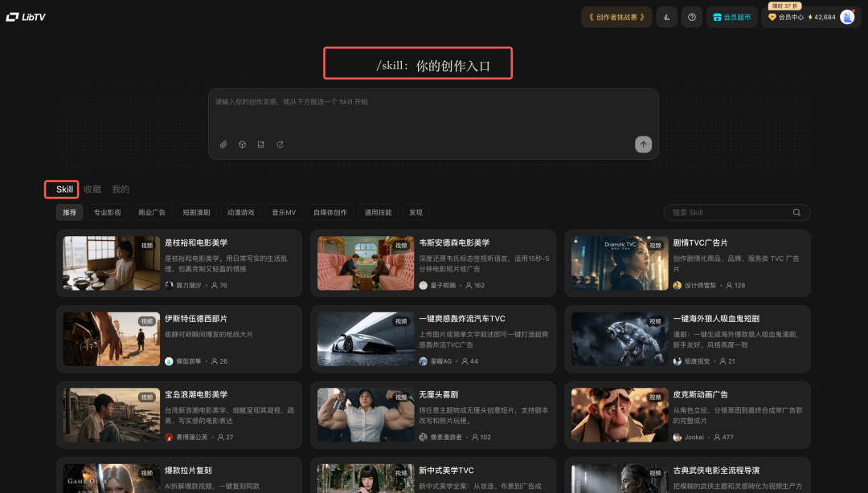868x493 pixels.
Task: Switch to the Skill tab
Action: click(x=64, y=189)
